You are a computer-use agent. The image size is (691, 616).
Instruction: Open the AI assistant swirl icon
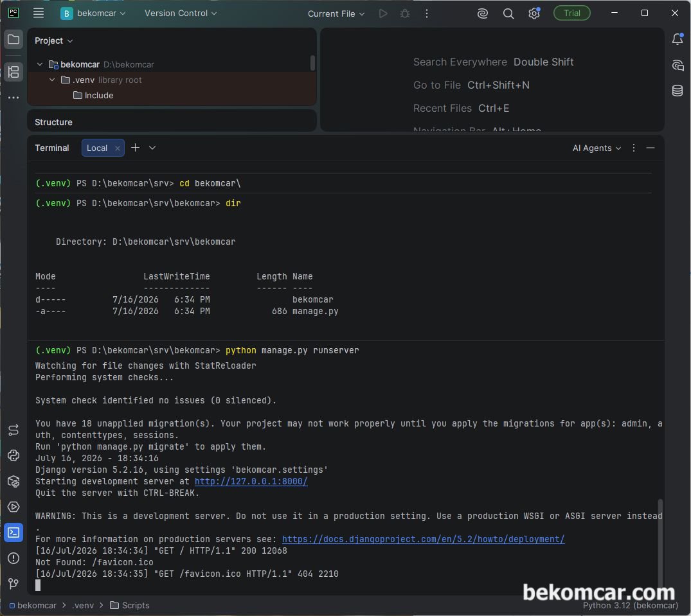pos(483,13)
